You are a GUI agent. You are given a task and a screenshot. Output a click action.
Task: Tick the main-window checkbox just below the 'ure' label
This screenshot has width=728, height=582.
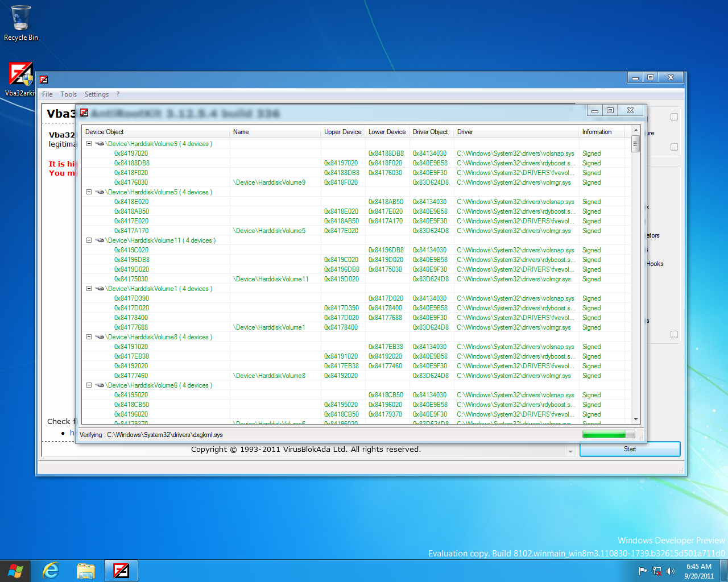(x=674, y=147)
